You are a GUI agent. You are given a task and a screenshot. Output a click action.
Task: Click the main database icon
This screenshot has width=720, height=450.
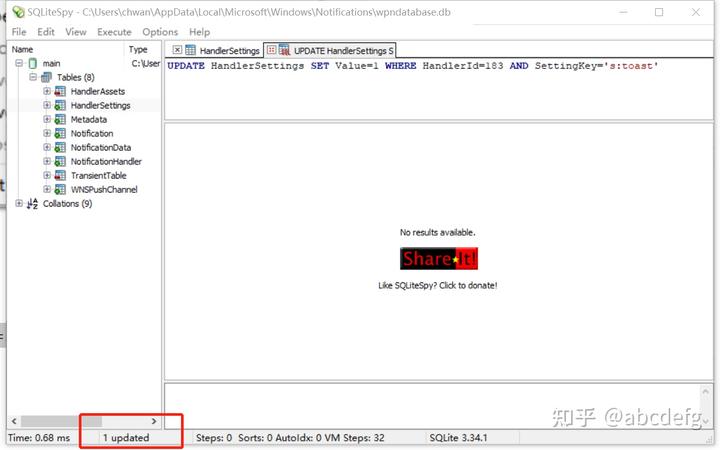tap(33, 63)
